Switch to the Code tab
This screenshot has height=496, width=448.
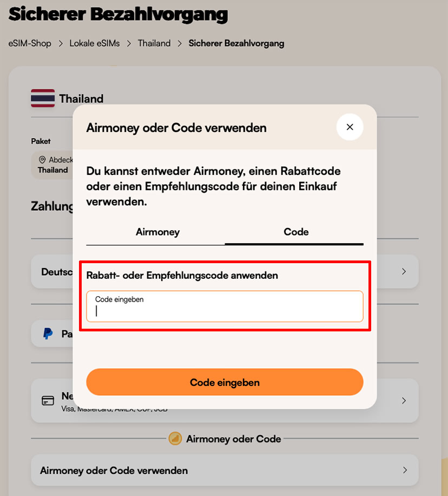click(x=295, y=232)
